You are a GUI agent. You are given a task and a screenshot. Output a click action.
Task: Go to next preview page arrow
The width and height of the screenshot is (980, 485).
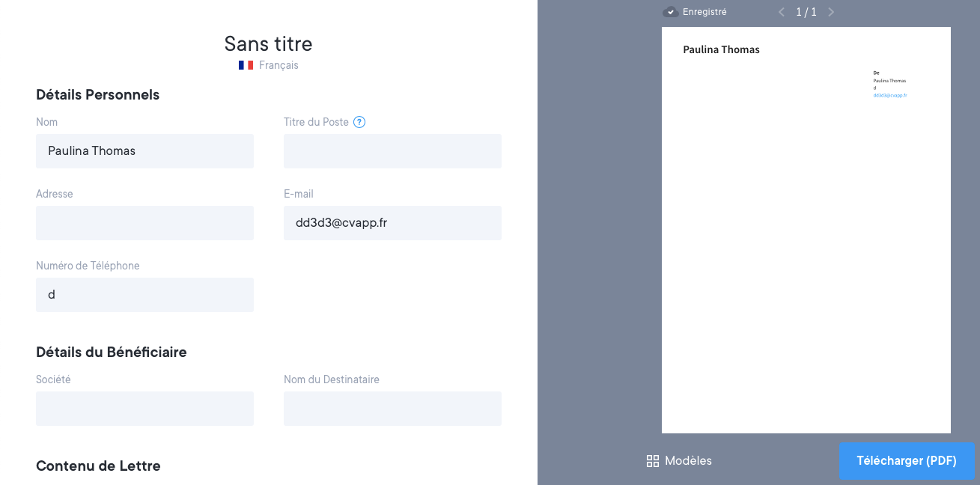[831, 12]
